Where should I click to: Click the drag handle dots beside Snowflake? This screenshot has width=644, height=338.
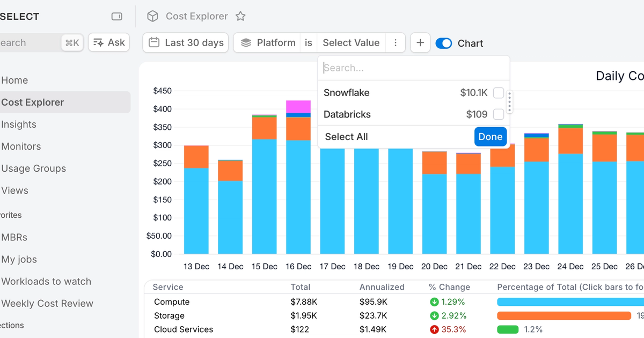tap(509, 101)
